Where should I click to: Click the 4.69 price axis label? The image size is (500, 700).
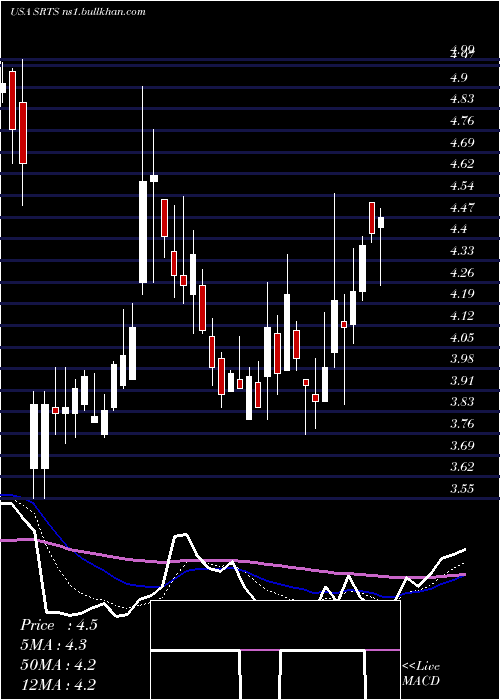462,143
